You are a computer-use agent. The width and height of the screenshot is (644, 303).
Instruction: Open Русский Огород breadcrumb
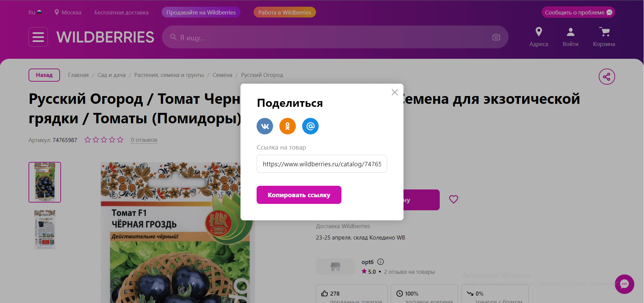[262, 75]
